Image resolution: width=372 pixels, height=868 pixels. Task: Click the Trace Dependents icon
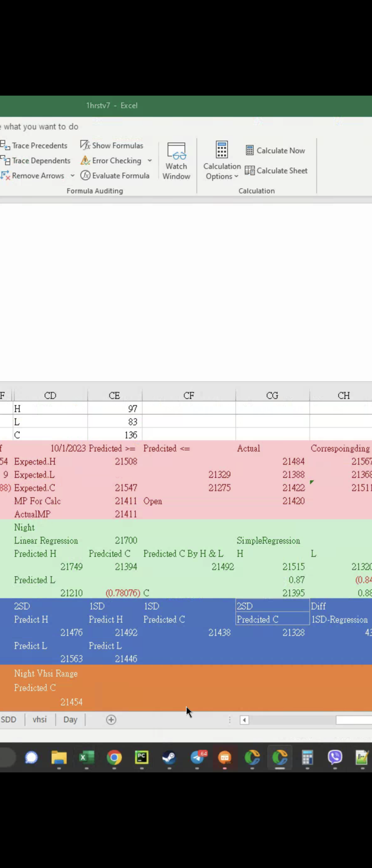pyautogui.click(x=5, y=160)
